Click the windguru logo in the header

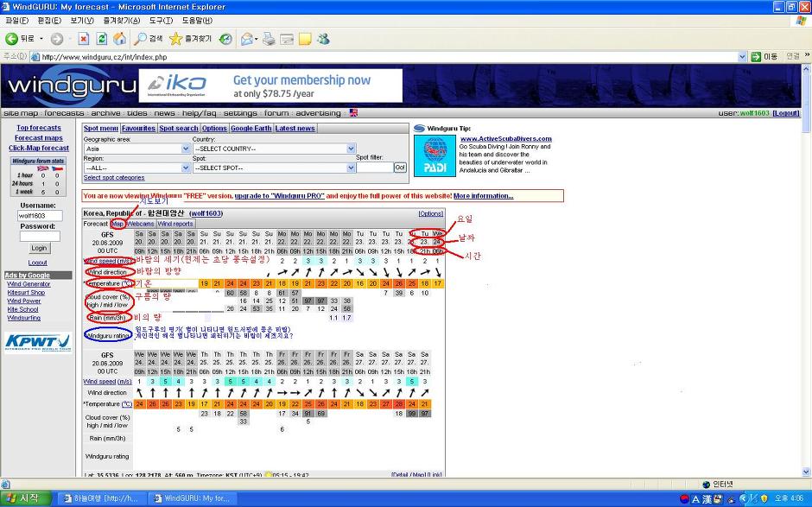[72, 85]
